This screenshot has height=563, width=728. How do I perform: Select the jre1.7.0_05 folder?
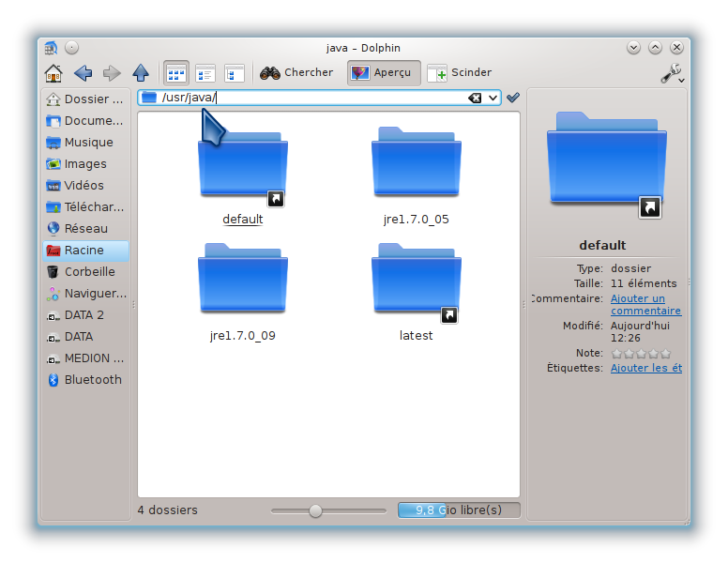point(417,161)
